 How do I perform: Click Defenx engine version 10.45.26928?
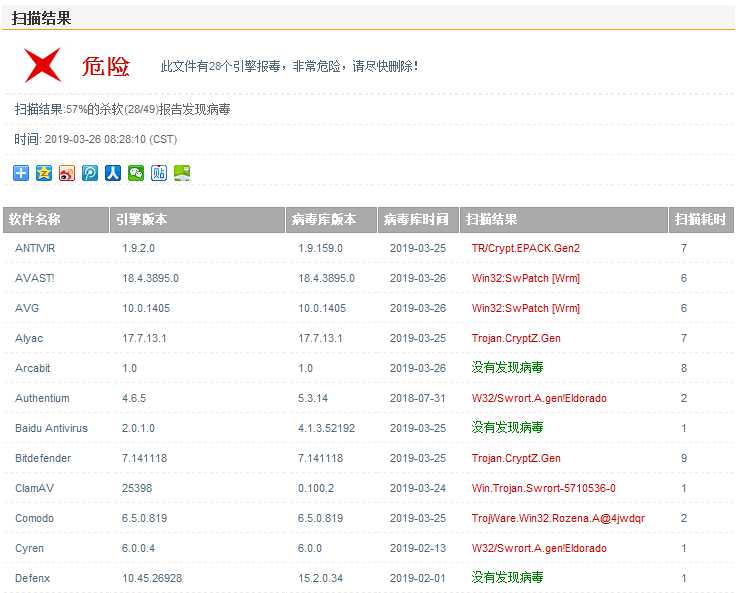click(152, 578)
